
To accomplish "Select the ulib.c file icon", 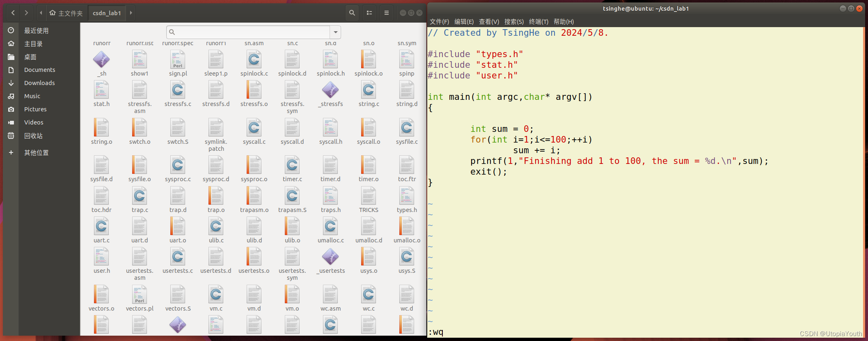I will (x=216, y=227).
